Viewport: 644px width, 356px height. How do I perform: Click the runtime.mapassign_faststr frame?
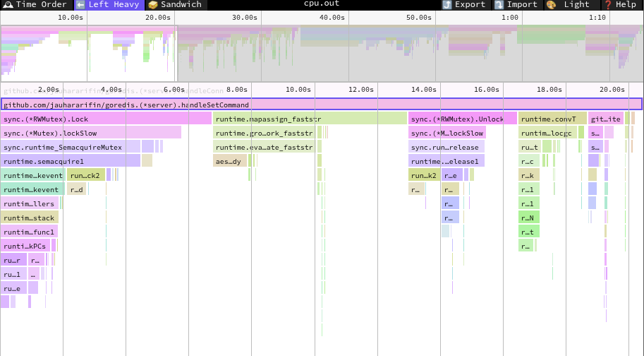click(x=310, y=119)
